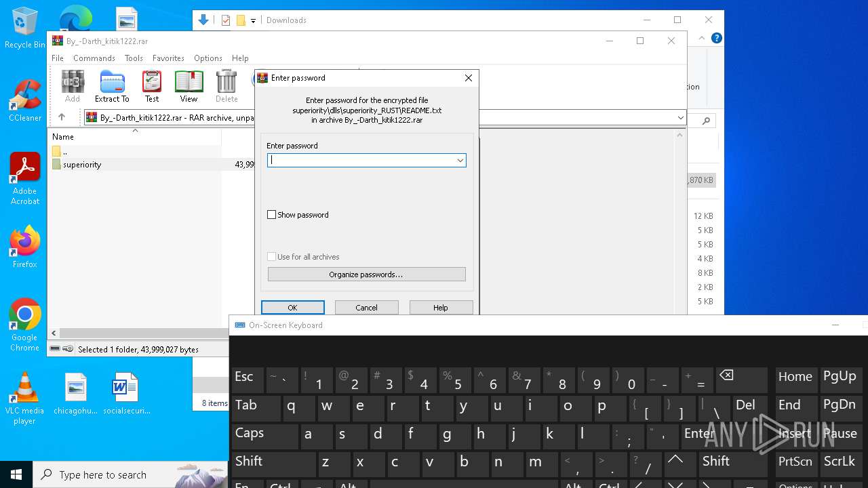This screenshot has height=488, width=868.
Task: Toggle the Show password checkbox
Action: point(272,215)
